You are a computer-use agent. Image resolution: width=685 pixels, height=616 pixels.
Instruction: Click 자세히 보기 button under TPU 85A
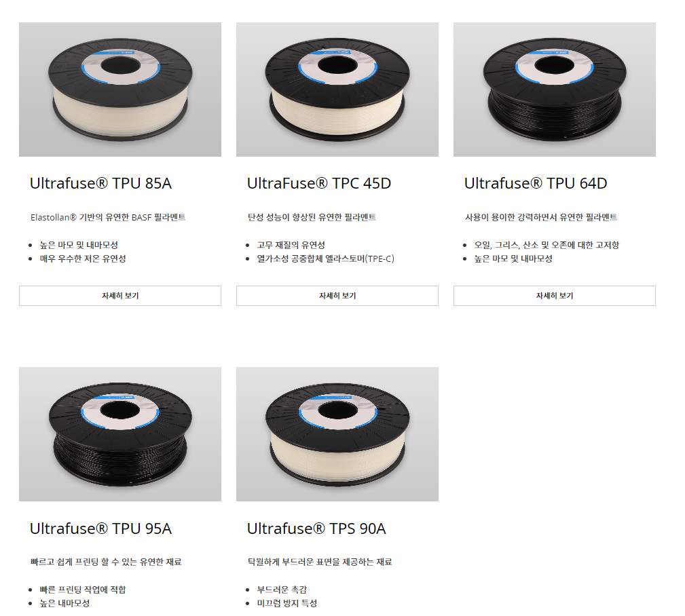click(x=120, y=296)
